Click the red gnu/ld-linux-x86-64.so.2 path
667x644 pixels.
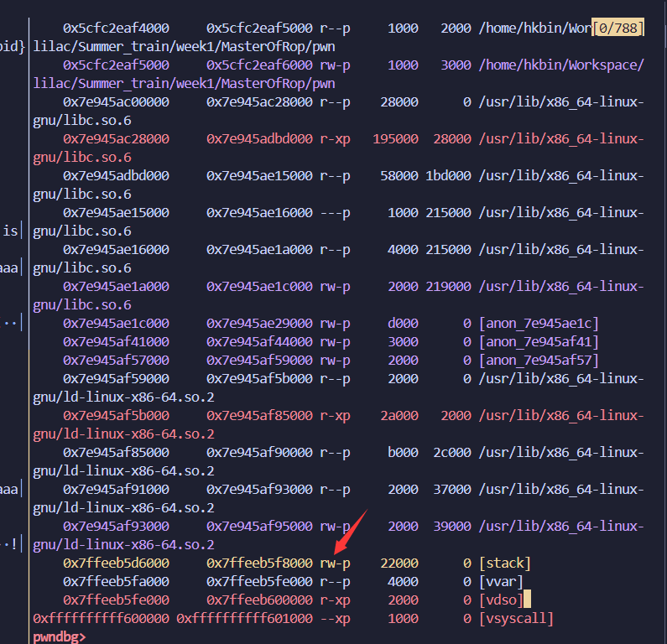(x=123, y=434)
